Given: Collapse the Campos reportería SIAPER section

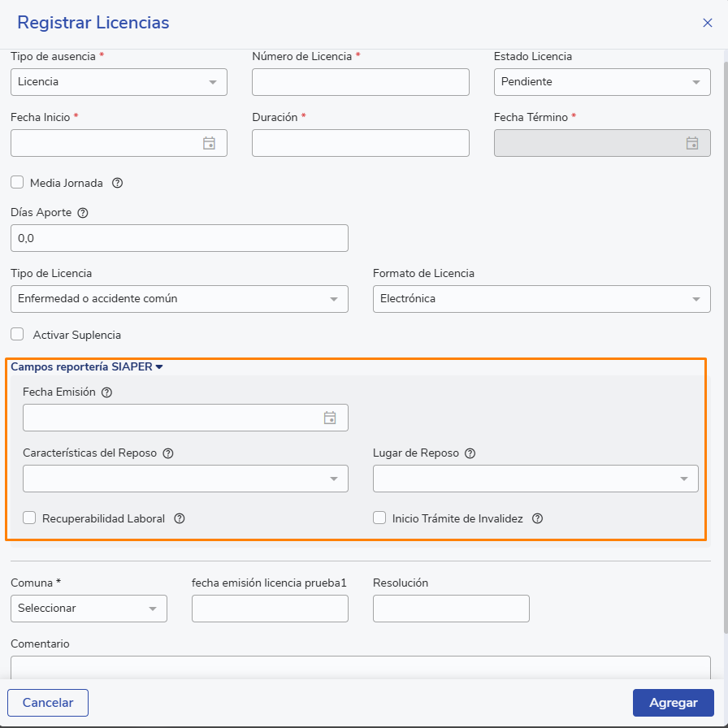Looking at the screenshot, I should click(x=87, y=366).
